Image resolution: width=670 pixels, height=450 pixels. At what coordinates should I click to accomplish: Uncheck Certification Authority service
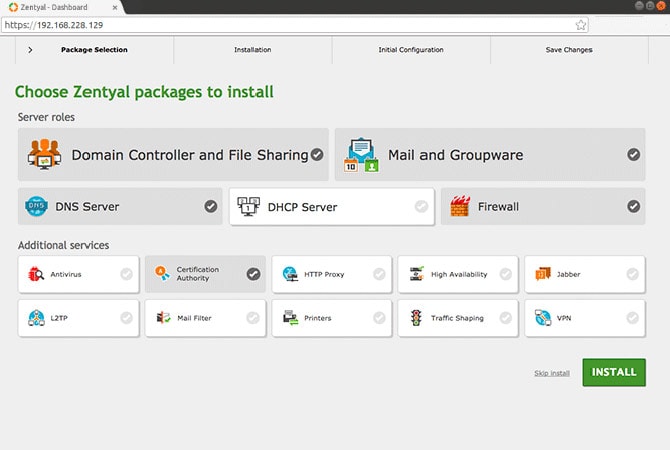pyautogui.click(x=253, y=274)
